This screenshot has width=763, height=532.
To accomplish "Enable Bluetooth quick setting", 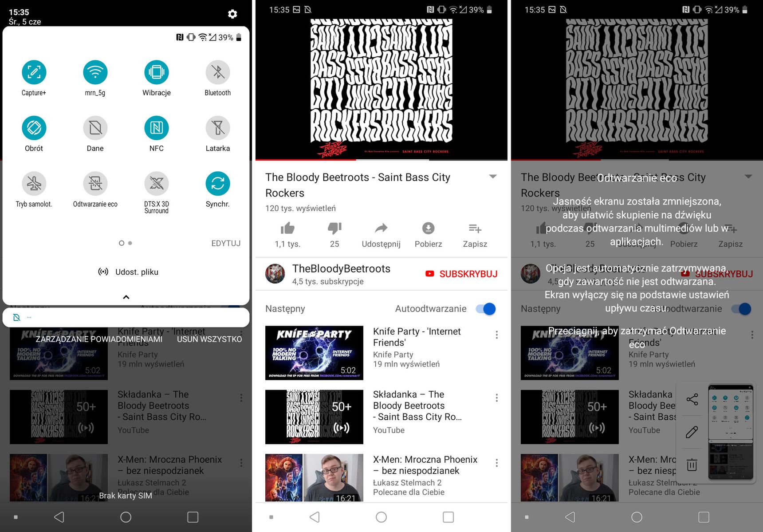I will tap(218, 72).
